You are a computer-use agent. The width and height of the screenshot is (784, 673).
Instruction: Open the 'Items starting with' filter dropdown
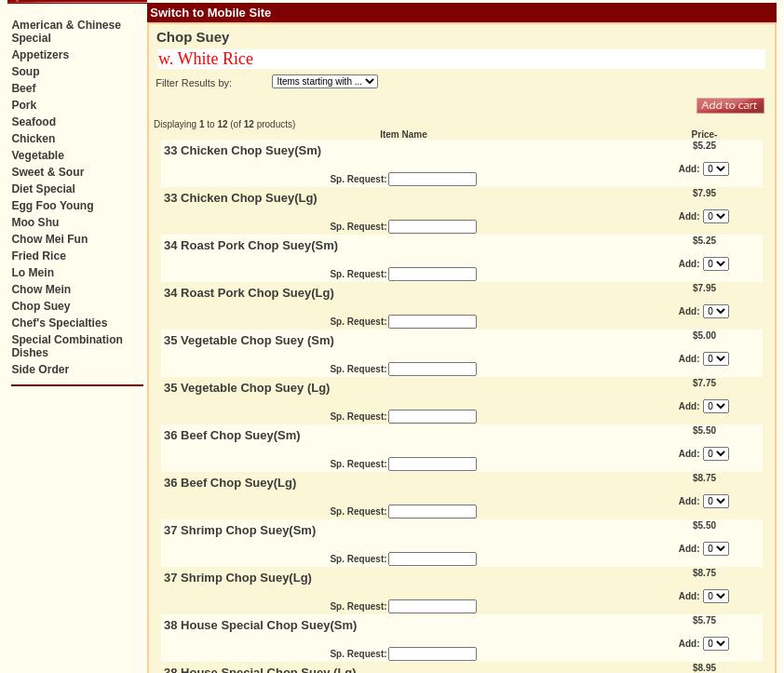[x=325, y=82]
